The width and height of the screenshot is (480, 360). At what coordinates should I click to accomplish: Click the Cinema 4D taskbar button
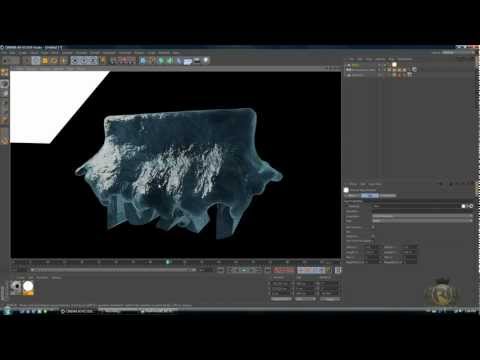pos(79,311)
